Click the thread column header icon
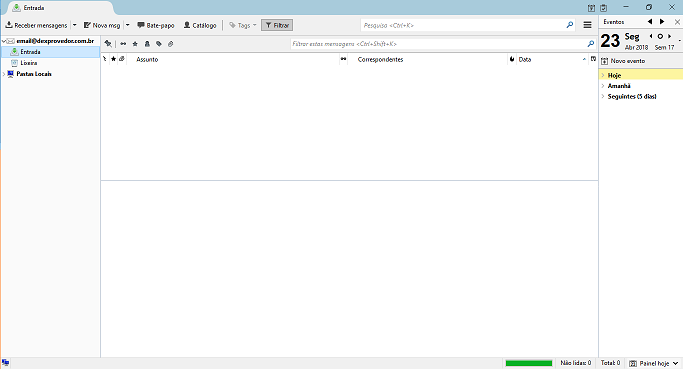683x369 pixels. click(105, 59)
